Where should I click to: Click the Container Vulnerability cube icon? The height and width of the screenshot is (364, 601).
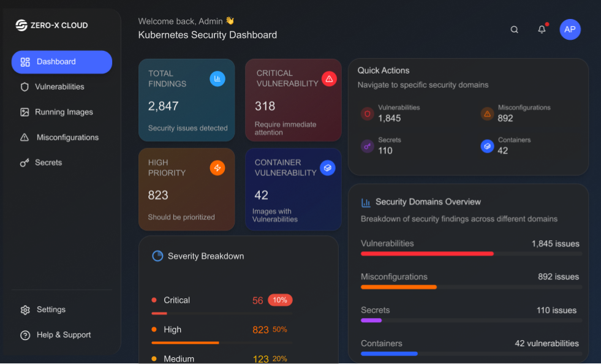[328, 168]
